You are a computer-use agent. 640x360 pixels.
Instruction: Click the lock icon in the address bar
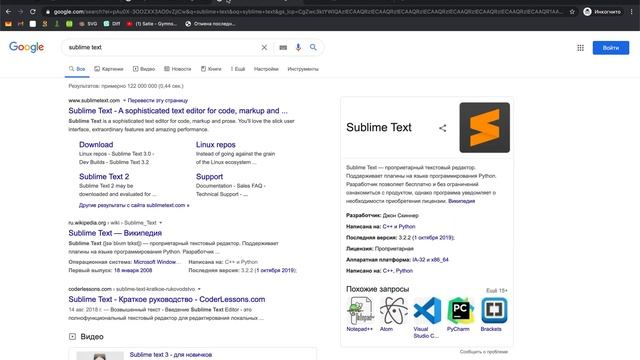[x=48, y=12]
